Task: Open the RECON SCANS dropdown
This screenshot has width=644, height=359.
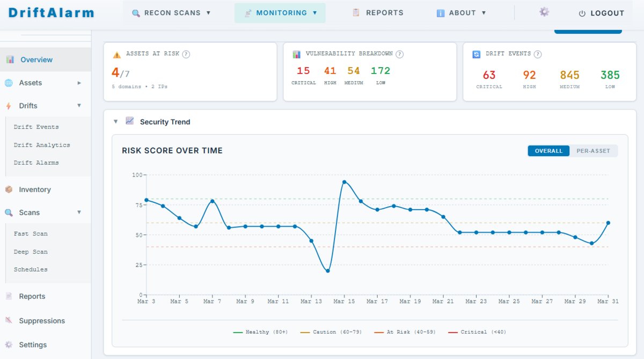Action: (x=171, y=13)
